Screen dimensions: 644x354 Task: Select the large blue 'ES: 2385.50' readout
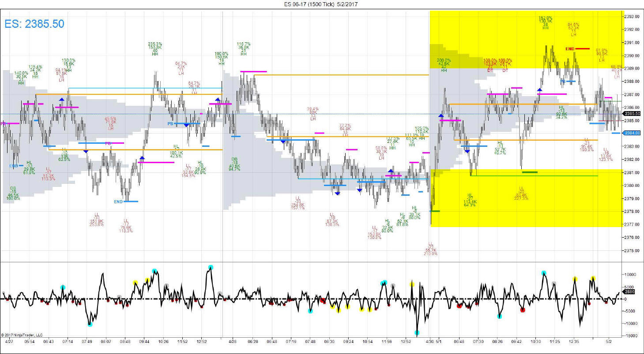[34, 24]
